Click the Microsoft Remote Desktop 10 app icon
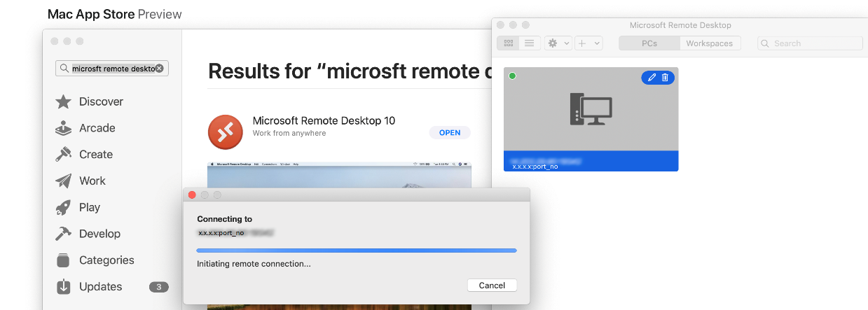Viewport: 868px width, 310px height. pyautogui.click(x=226, y=132)
